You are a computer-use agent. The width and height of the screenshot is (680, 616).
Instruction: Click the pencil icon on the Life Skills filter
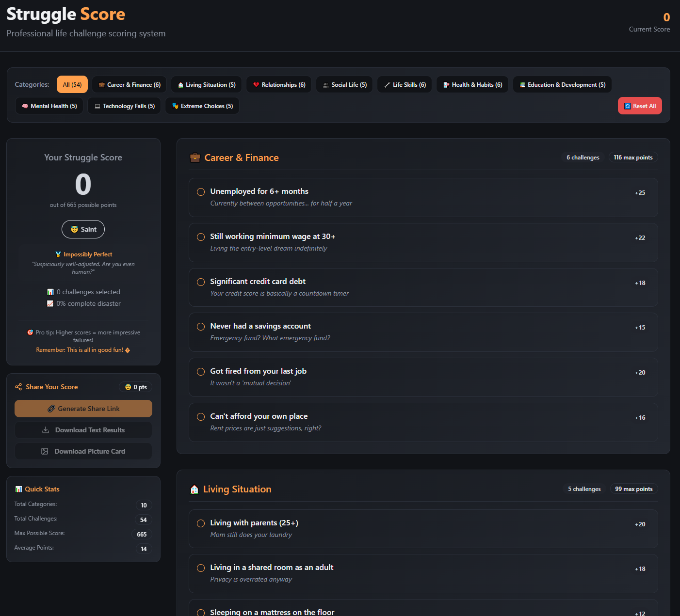(x=387, y=84)
